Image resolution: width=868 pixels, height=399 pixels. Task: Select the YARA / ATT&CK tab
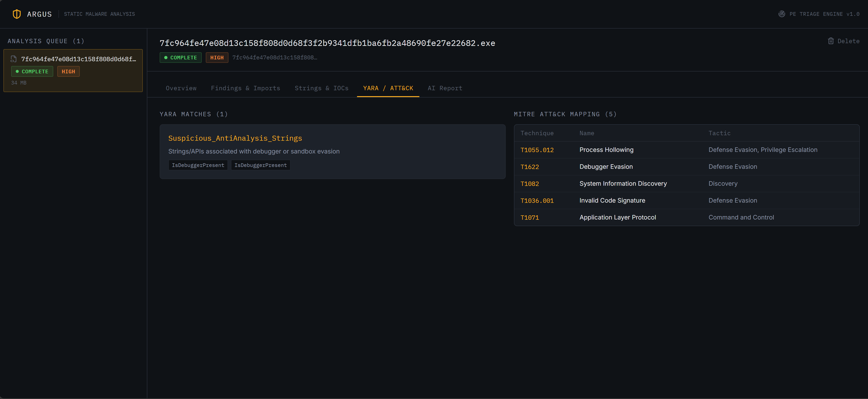(x=388, y=88)
